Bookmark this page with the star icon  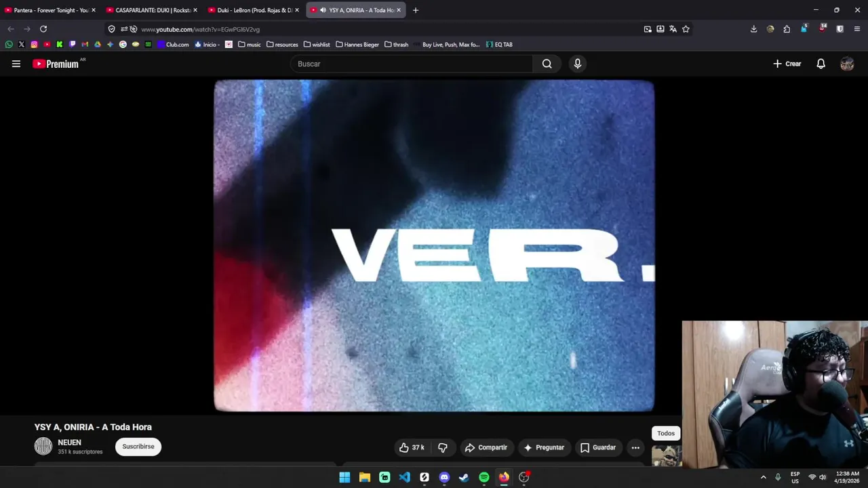pyautogui.click(x=686, y=29)
